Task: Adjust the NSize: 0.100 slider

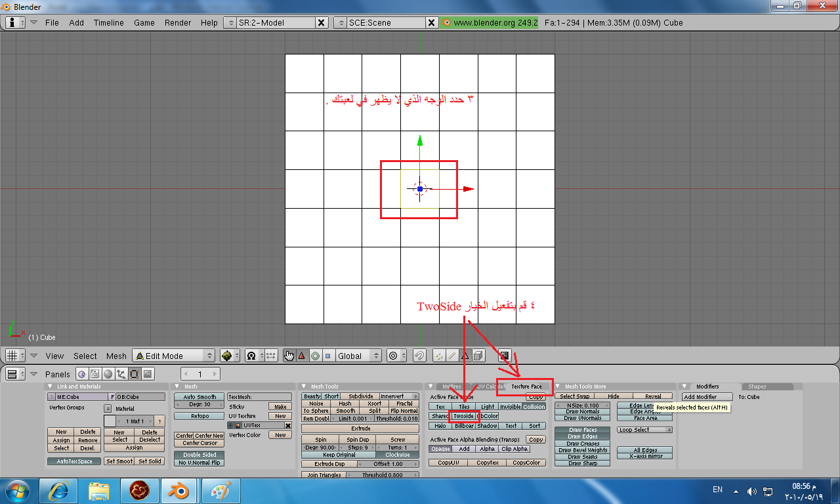Action: (x=583, y=406)
